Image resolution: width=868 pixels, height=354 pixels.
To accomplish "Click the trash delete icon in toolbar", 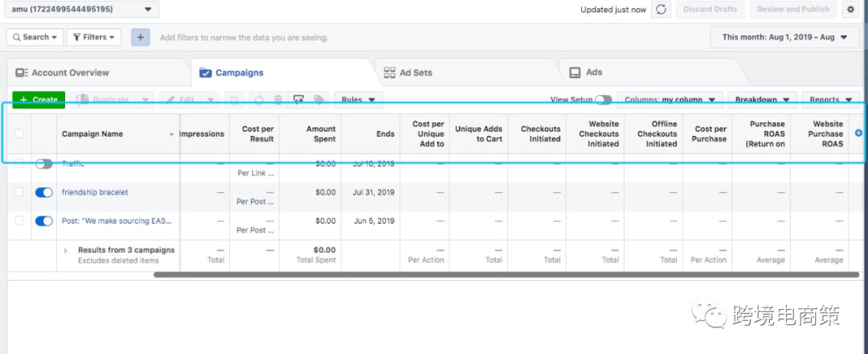I will point(278,100).
